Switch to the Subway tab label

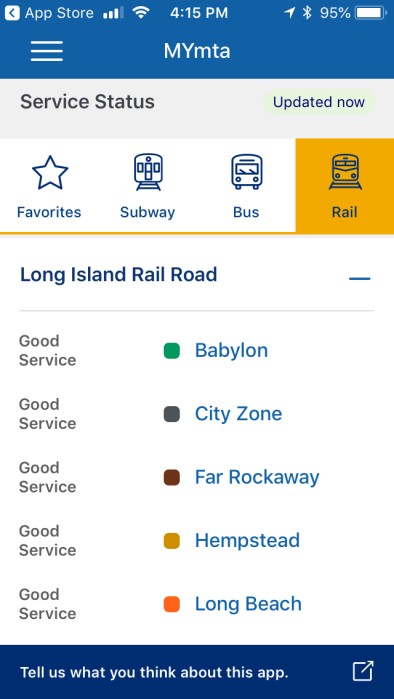click(148, 212)
